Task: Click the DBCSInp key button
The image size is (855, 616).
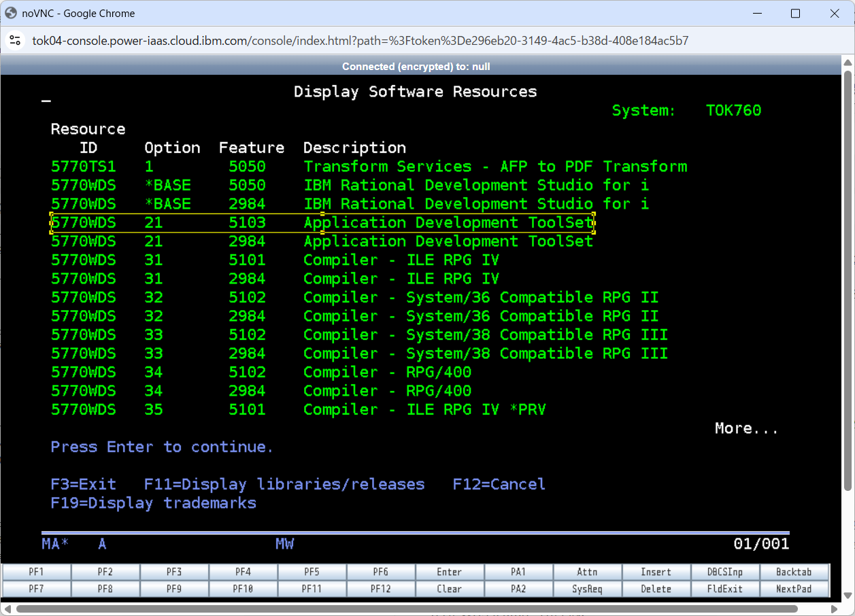Action: coord(725,572)
